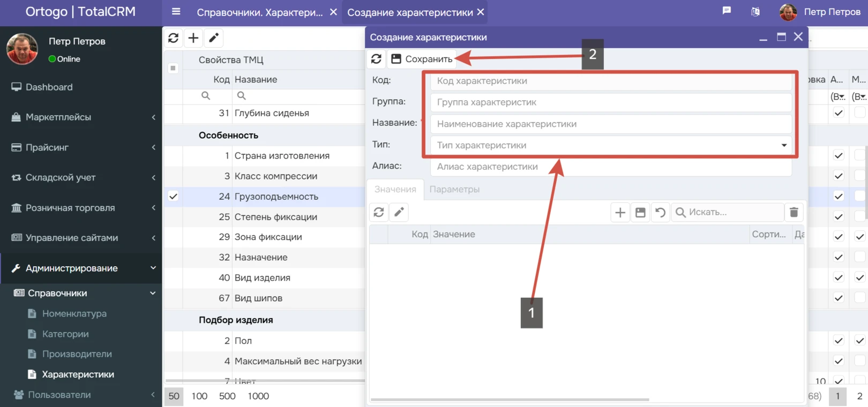The image size is (868, 407).
Task: Click the Сохранить button
Action: pyautogui.click(x=422, y=59)
